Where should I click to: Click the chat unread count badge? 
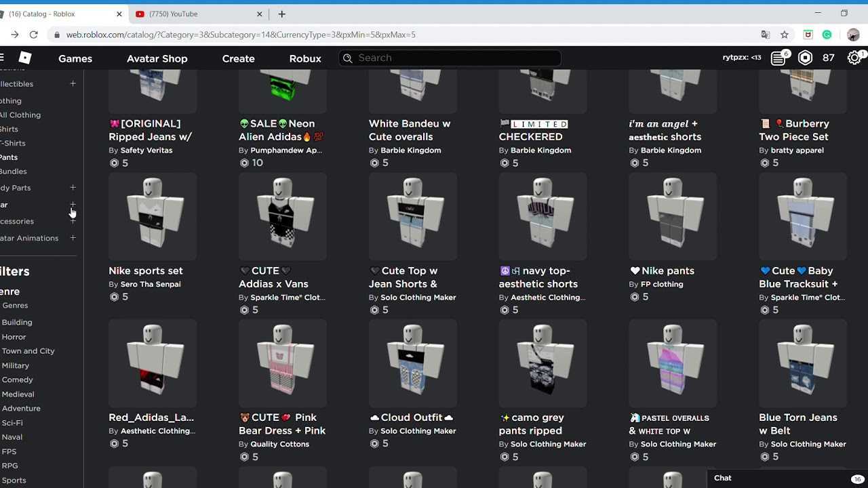point(857,479)
